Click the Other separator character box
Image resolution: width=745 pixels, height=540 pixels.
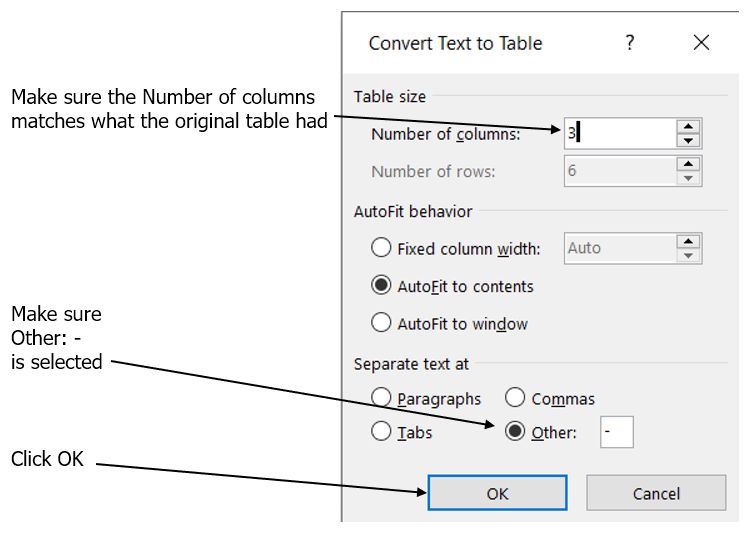tap(616, 432)
